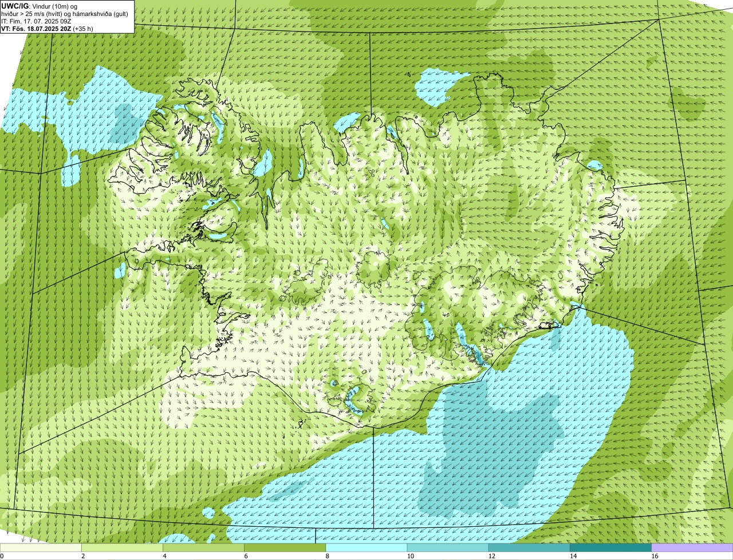This screenshot has width=733, height=560.
Task: Click the legend tick label "10"
Action: coord(410,556)
